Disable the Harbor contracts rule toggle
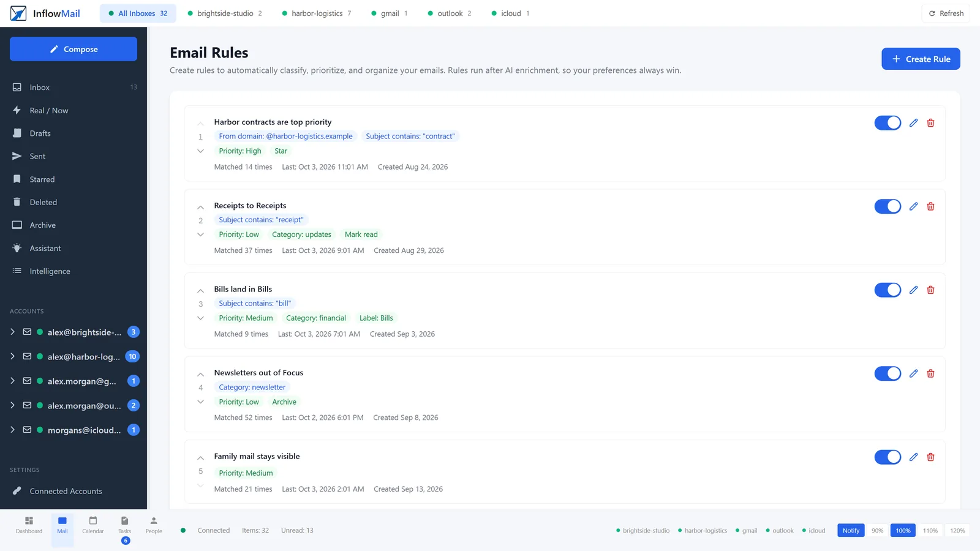980x551 pixels. (888, 123)
